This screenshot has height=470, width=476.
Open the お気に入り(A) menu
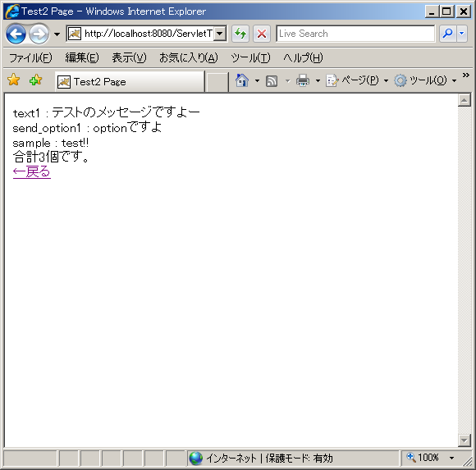point(189,57)
